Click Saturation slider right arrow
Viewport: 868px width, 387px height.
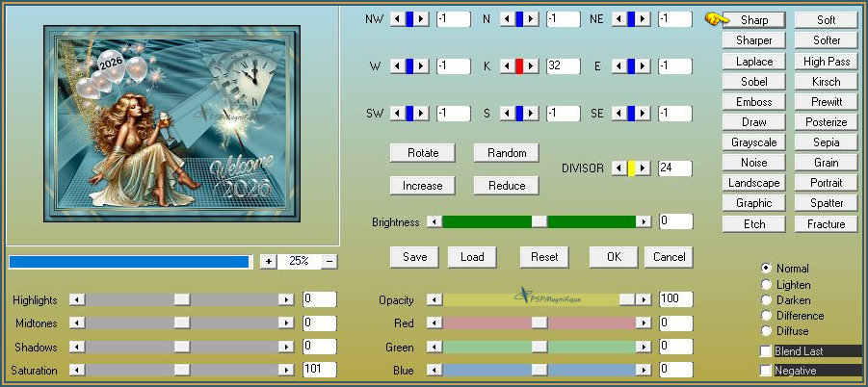click(286, 370)
